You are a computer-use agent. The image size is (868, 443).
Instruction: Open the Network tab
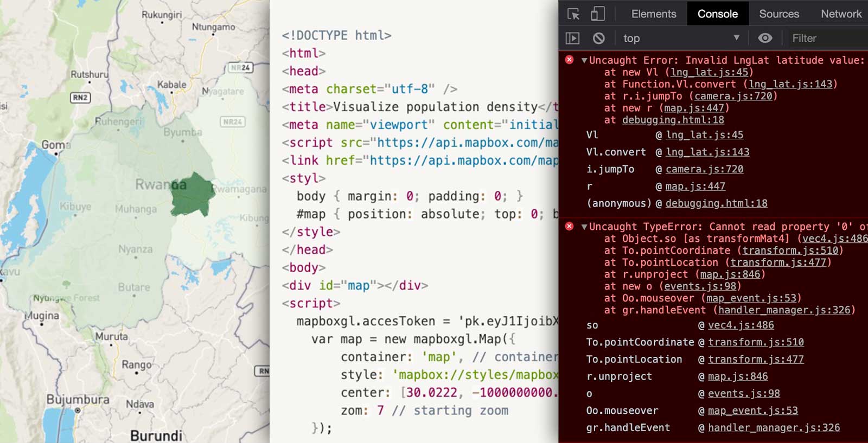pos(841,14)
